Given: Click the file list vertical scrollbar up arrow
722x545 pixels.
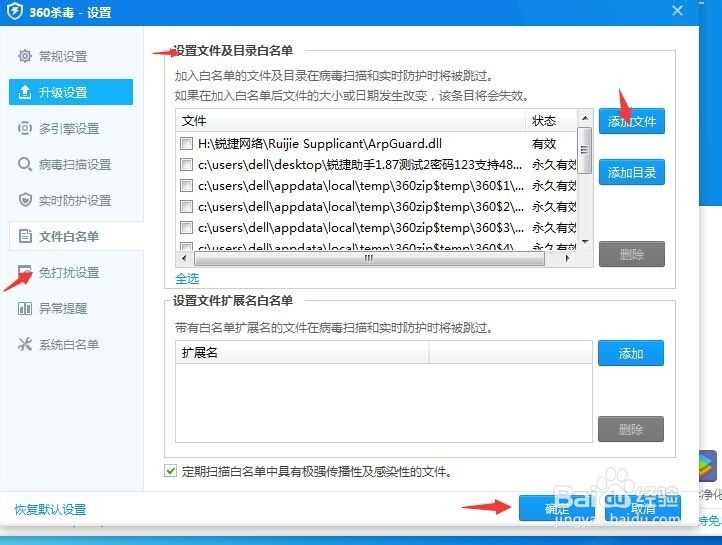Looking at the screenshot, I should (585, 118).
